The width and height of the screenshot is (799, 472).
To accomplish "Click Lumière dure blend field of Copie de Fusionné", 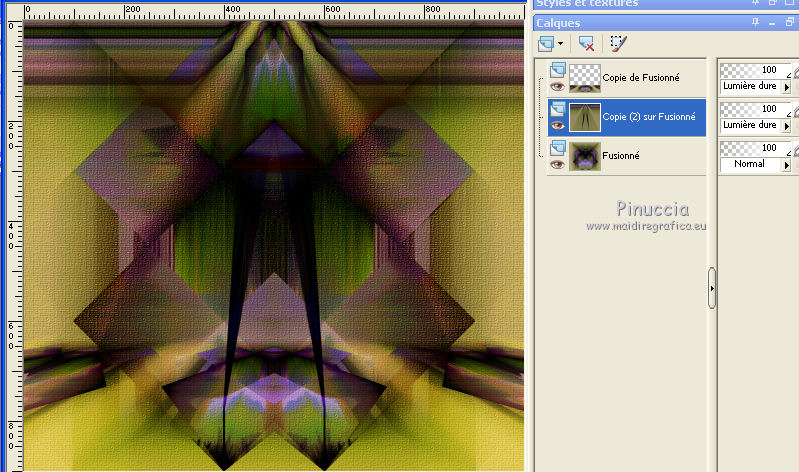I will (x=751, y=86).
